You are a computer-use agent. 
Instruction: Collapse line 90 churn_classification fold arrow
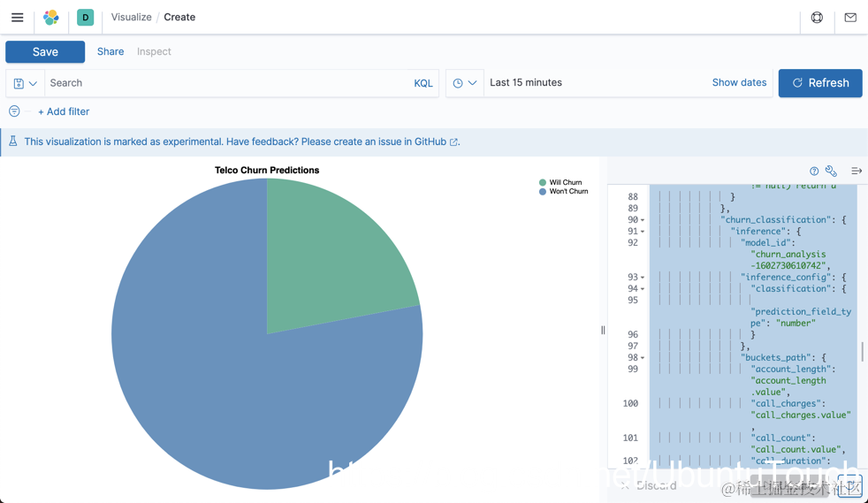643,220
